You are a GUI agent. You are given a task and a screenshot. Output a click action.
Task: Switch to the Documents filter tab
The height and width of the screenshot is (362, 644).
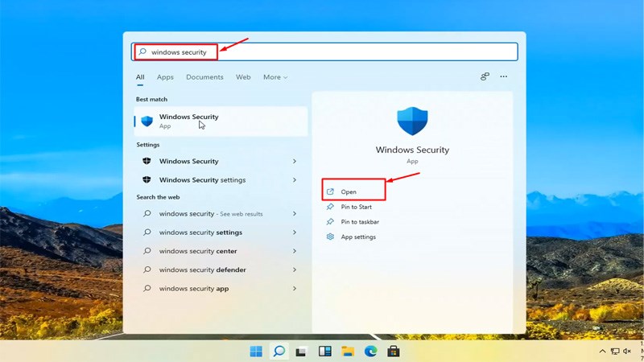pos(204,76)
